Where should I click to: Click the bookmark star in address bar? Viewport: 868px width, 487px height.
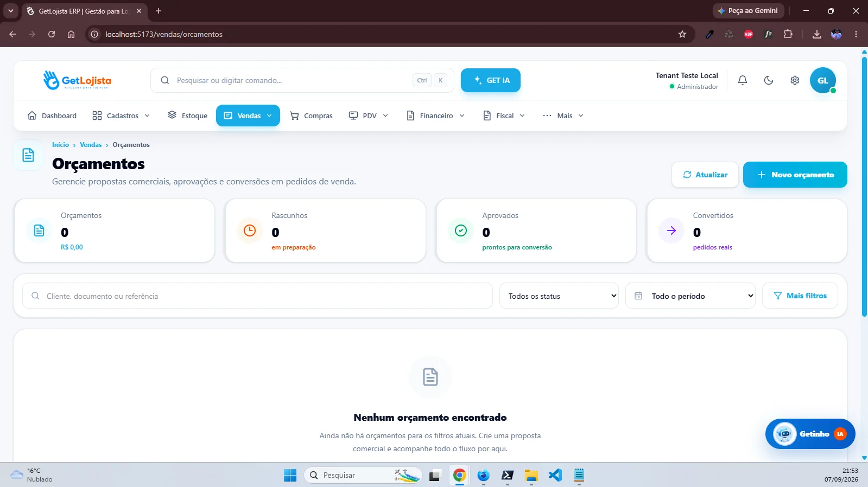[x=682, y=34]
